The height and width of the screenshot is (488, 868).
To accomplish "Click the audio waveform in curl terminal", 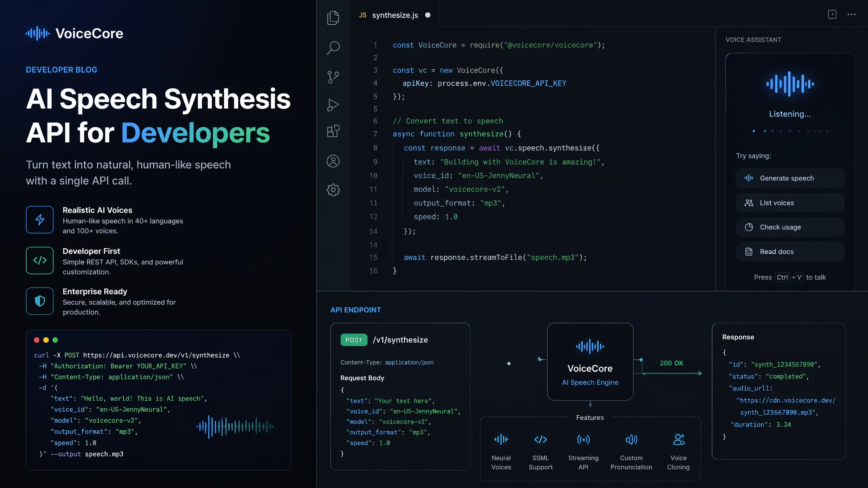I will (235, 427).
